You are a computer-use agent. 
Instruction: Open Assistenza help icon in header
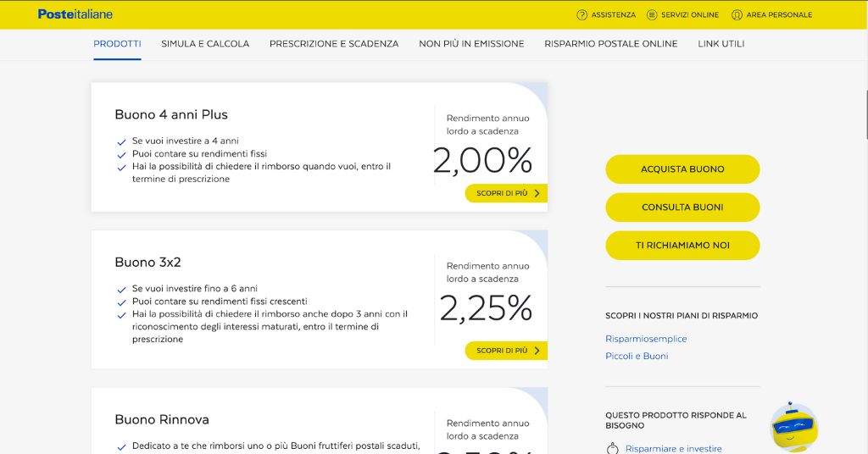click(x=581, y=14)
